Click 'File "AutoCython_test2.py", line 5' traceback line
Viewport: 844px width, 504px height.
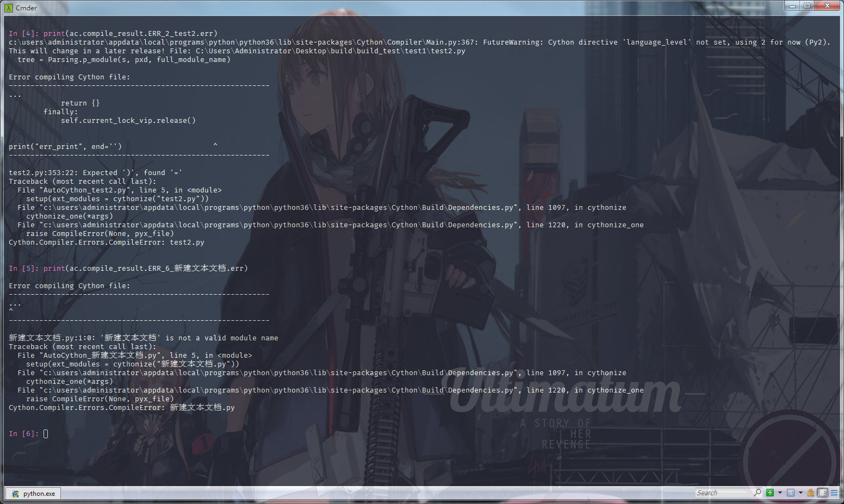coord(120,190)
